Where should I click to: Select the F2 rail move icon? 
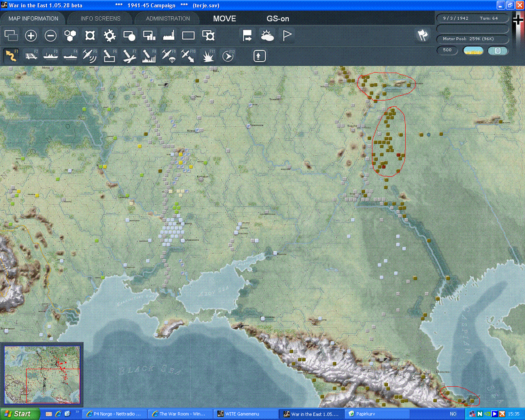pos(31,56)
